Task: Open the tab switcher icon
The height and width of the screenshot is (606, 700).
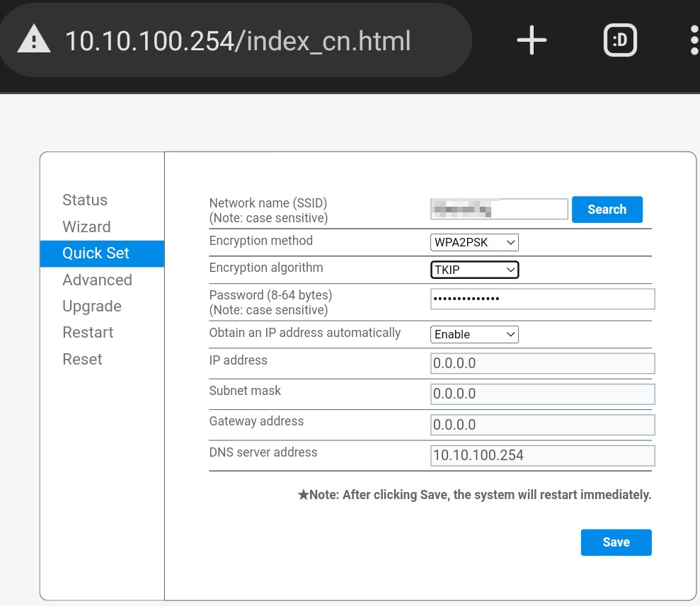Action: (620, 40)
